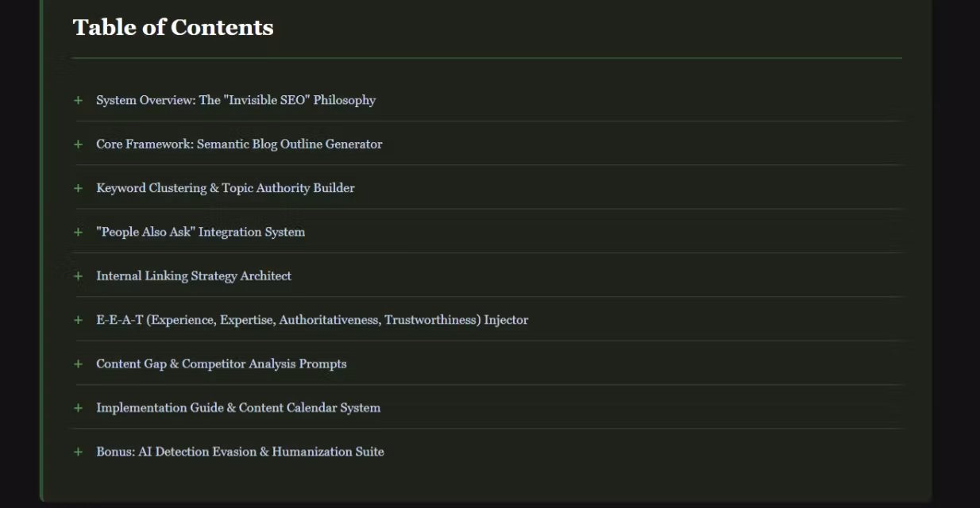Open Bonus: AI Detection Evasion & Humanization title
980x508 pixels.
click(x=240, y=452)
